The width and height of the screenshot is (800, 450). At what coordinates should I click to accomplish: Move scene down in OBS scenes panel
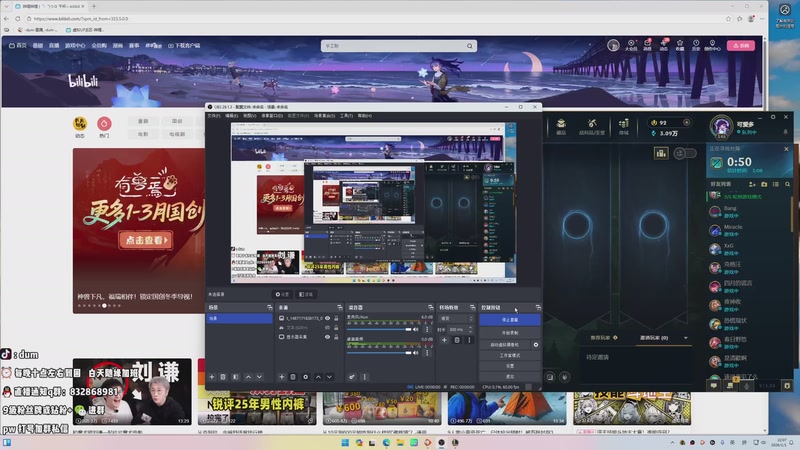click(259, 377)
